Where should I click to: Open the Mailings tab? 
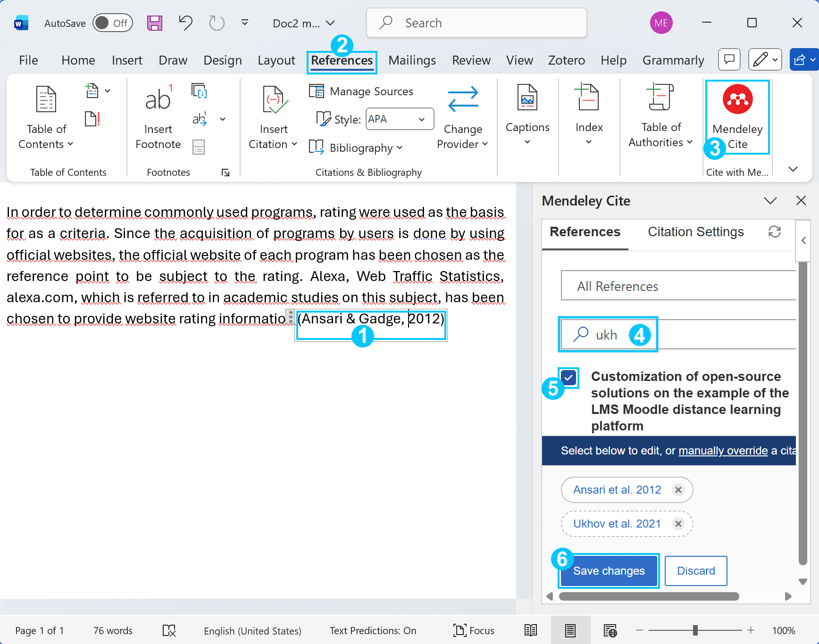(412, 60)
